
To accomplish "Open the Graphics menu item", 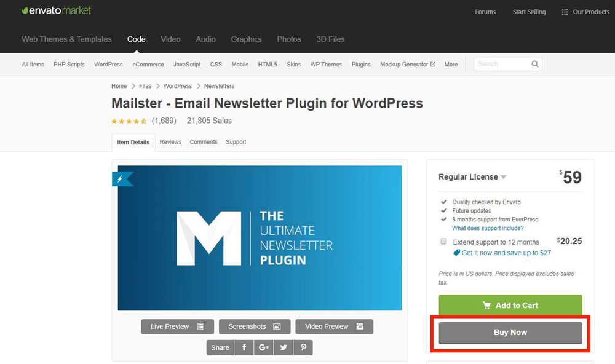I will 247,39.
